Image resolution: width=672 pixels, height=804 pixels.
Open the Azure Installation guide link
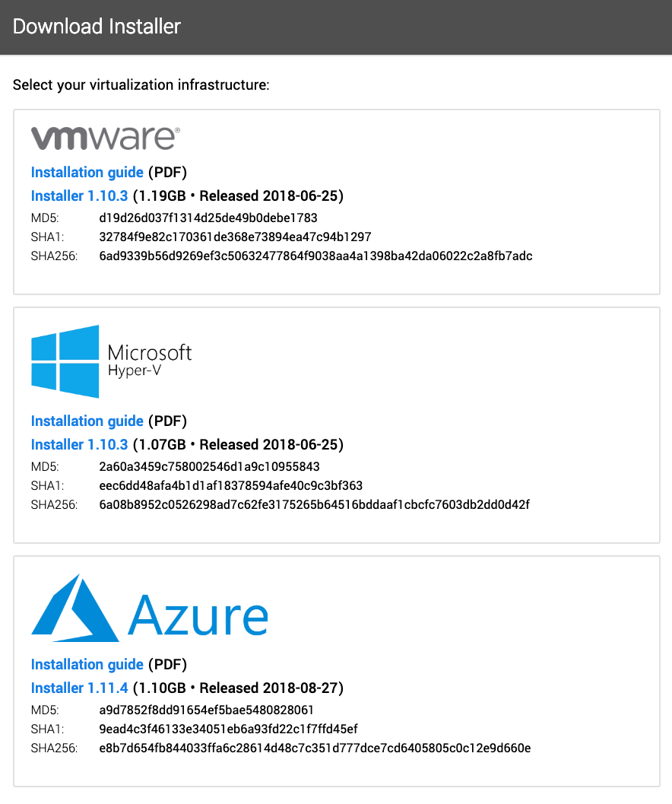[87, 665]
